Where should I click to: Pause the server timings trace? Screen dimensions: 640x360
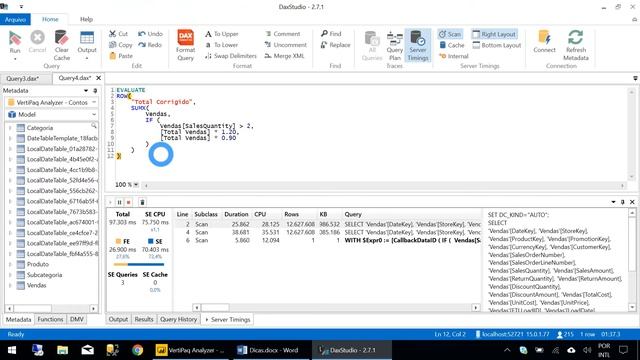tap(119, 202)
